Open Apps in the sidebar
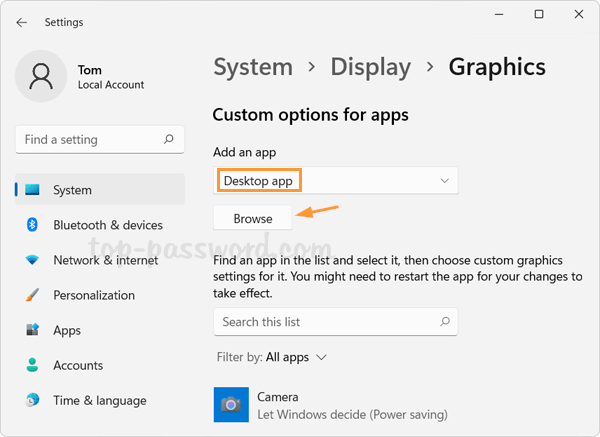This screenshot has width=600, height=437. [67, 330]
